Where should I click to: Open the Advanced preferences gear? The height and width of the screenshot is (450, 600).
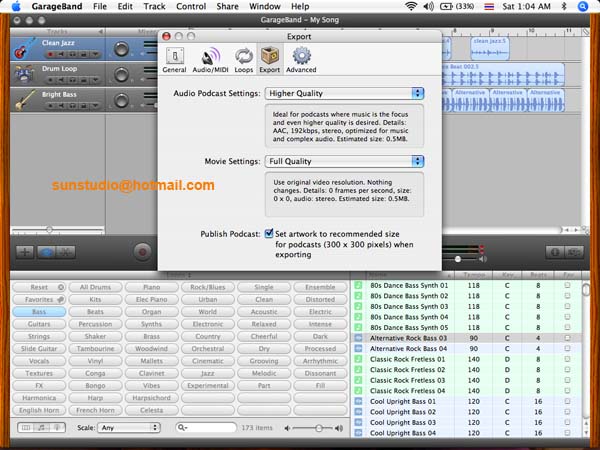301,60
